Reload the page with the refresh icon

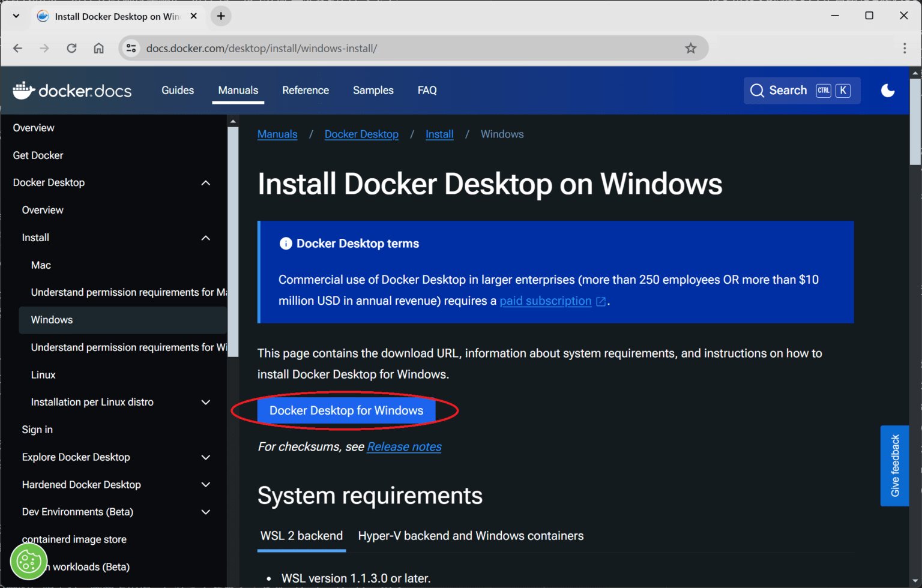(71, 48)
